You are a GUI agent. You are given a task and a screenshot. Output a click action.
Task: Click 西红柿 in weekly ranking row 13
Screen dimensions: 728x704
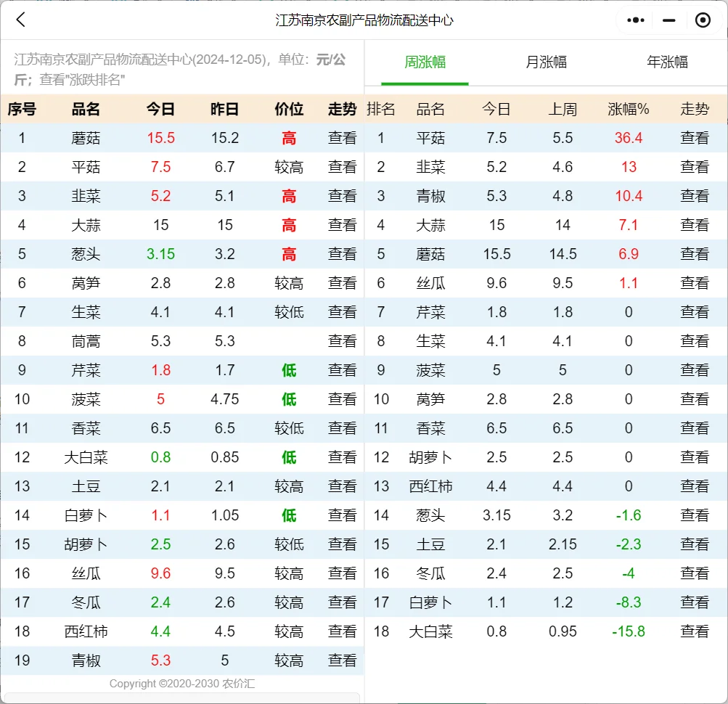coord(430,486)
